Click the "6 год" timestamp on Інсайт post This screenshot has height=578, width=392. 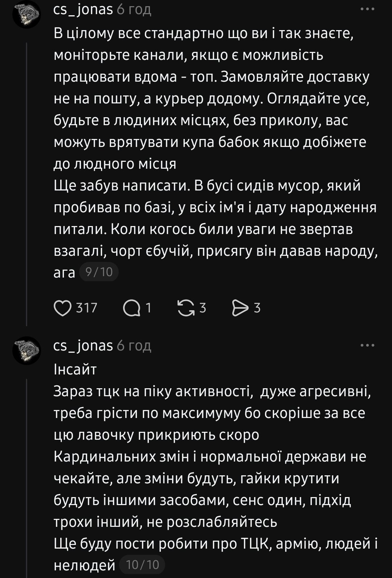[x=134, y=346]
